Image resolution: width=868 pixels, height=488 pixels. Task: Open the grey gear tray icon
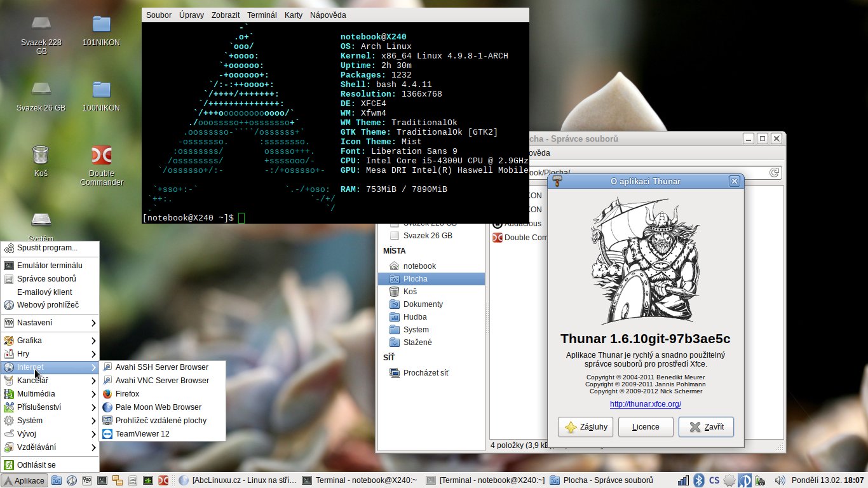(729, 480)
